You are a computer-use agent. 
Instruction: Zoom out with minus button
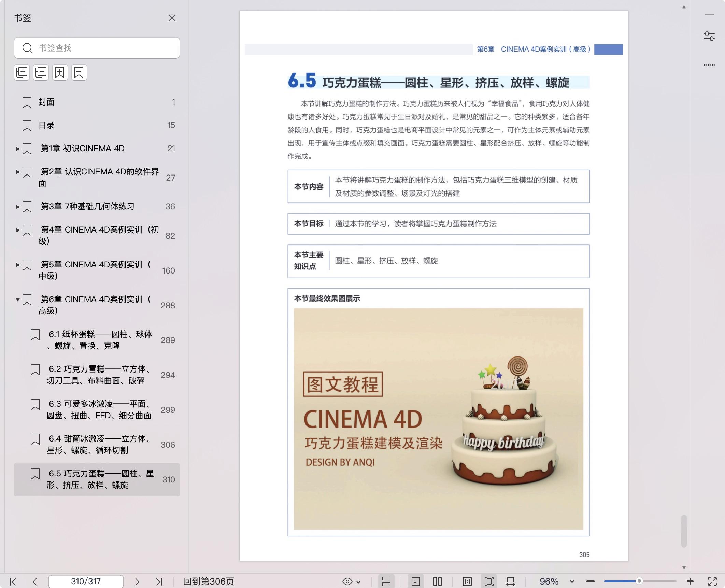coord(591,582)
